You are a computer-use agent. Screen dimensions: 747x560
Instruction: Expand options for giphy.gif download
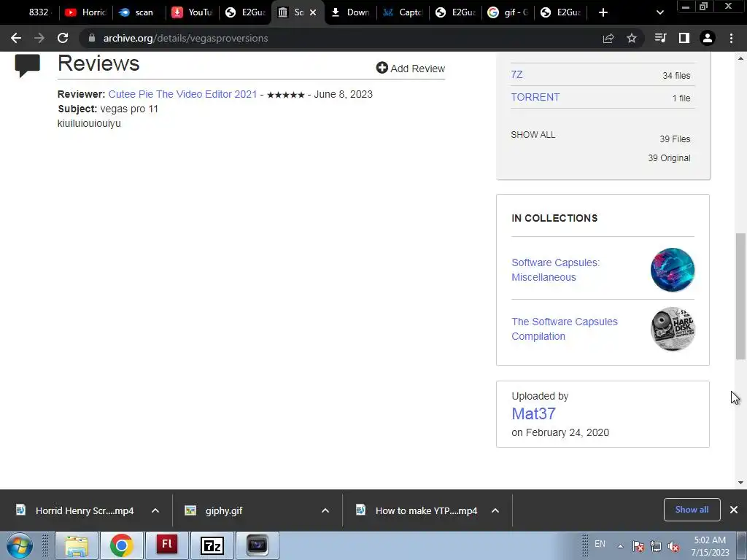point(325,510)
